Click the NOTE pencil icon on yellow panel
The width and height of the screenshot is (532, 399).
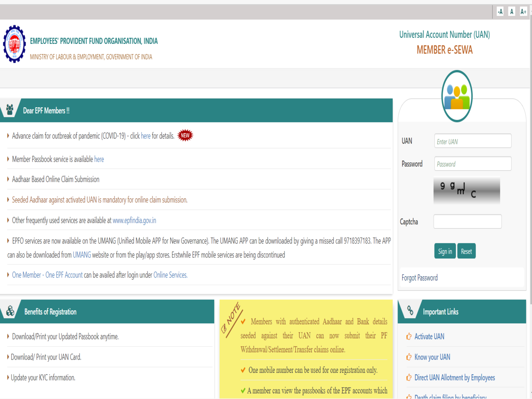[x=231, y=320]
